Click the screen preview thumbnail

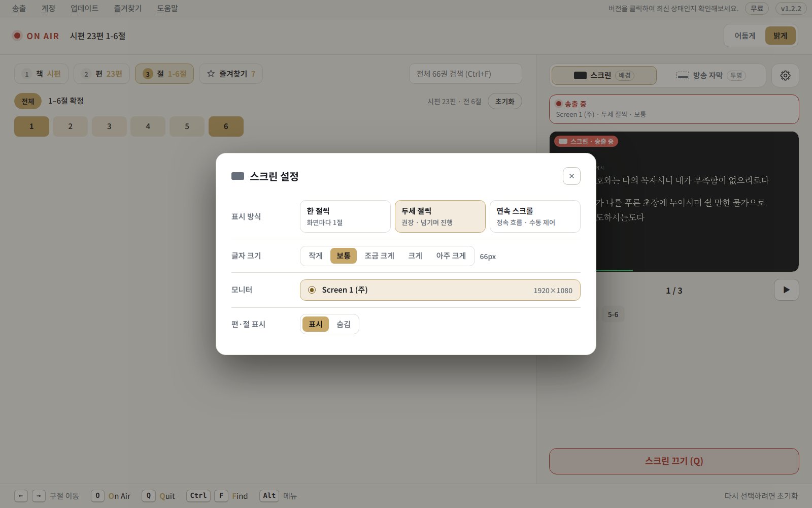(674, 202)
